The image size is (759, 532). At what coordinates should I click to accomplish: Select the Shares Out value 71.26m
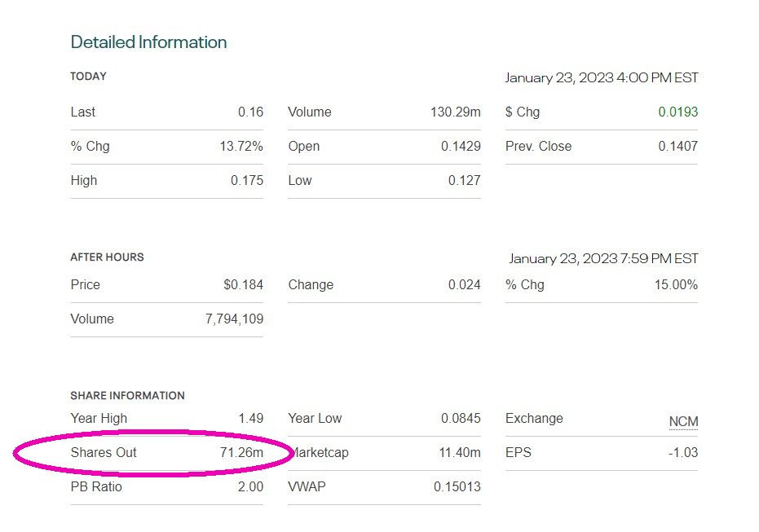pyautogui.click(x=241, y=452)
